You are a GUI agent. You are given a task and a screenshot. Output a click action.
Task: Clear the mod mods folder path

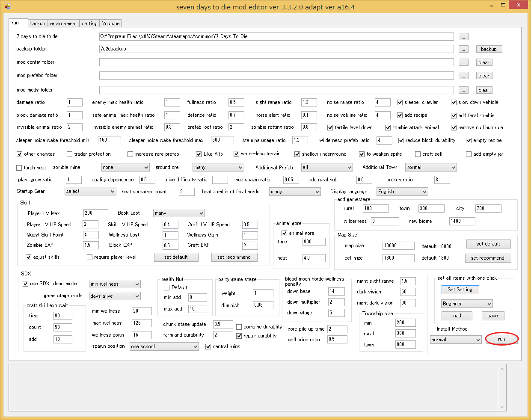point(484,90)
